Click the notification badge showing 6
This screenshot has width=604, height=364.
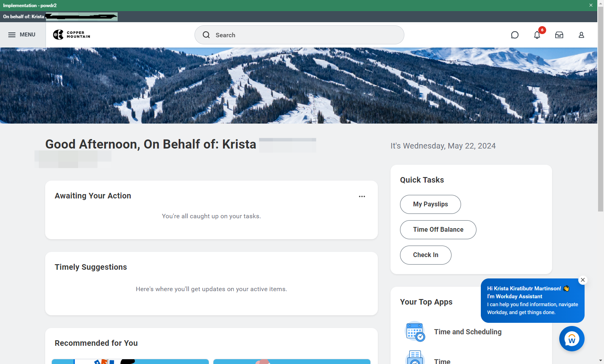click(542, 30)
